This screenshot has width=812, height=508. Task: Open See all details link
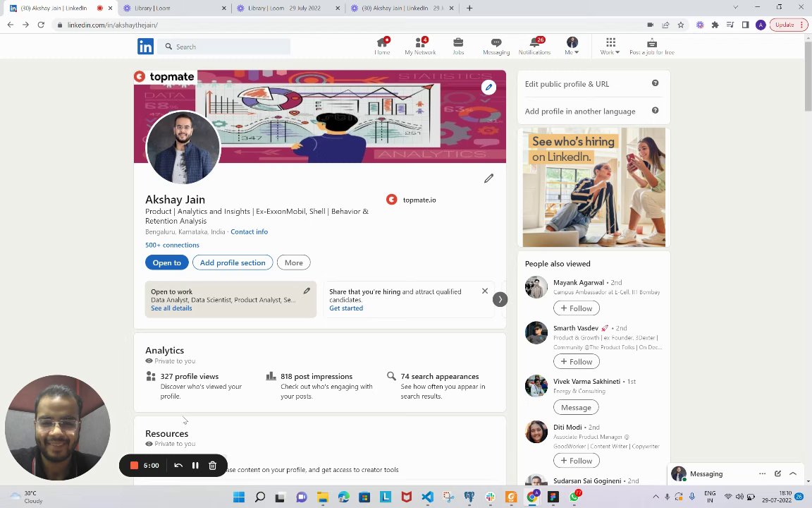pos(171,308)
